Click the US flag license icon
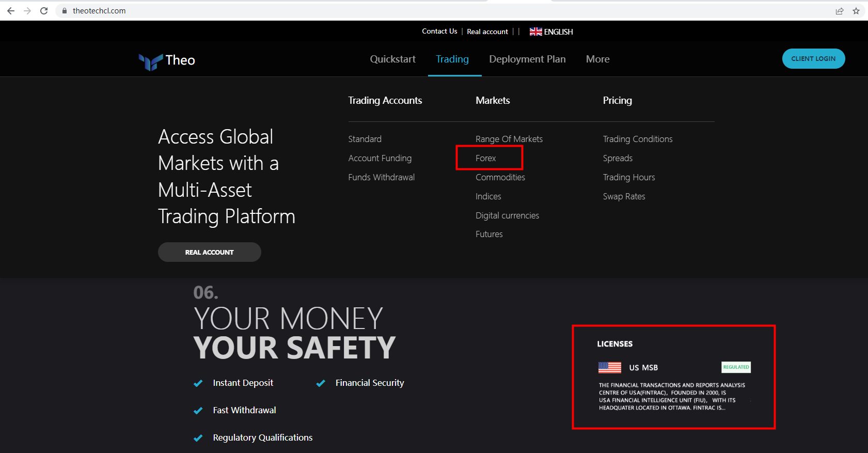 point(609,367)
